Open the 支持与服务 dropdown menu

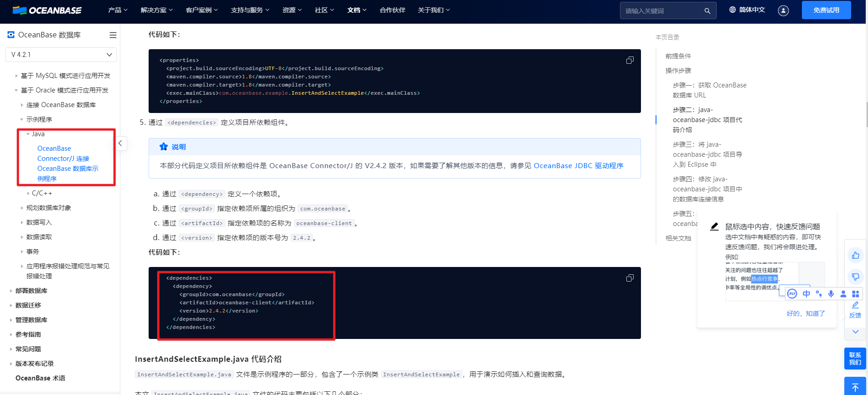pyautogui.click(x=250, y=10)
